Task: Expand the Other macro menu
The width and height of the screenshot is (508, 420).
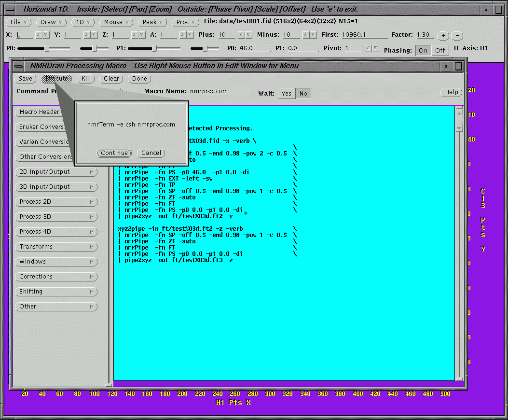Action: [x=56, y=307]
